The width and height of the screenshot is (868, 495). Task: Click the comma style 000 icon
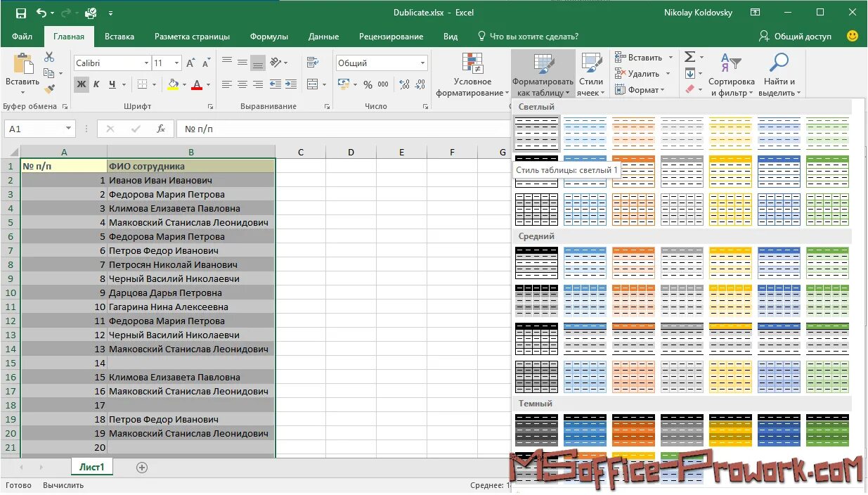pyautogui.click(x=383, y=84)
